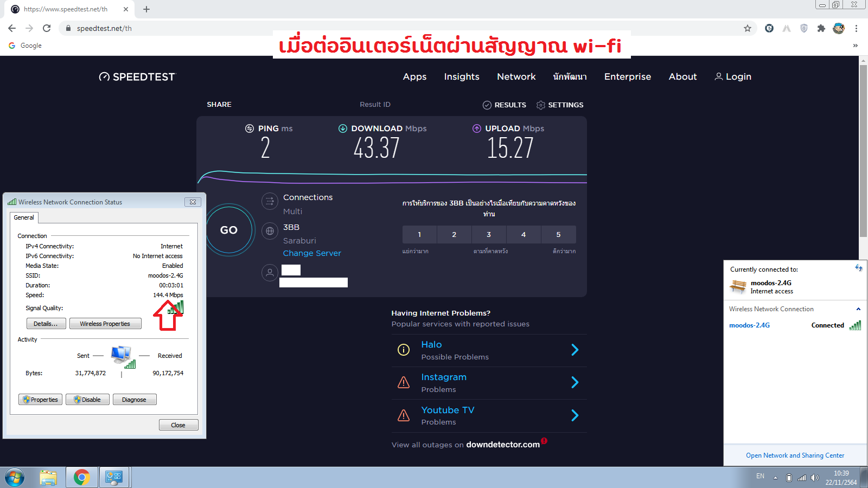Open File Explorer from the taskbar
This screenshot has width=868, height=488.
click(x=48, y=478)
